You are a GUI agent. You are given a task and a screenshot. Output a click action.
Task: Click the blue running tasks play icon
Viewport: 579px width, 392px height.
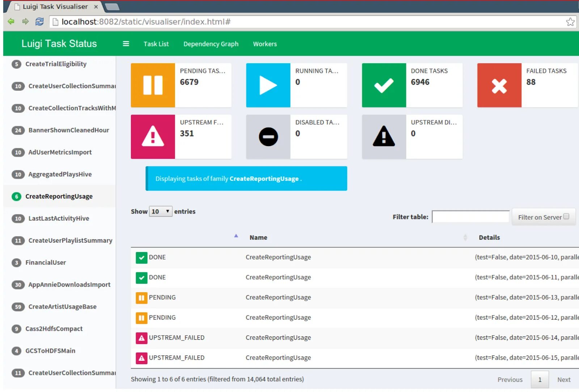pos(268,85)
